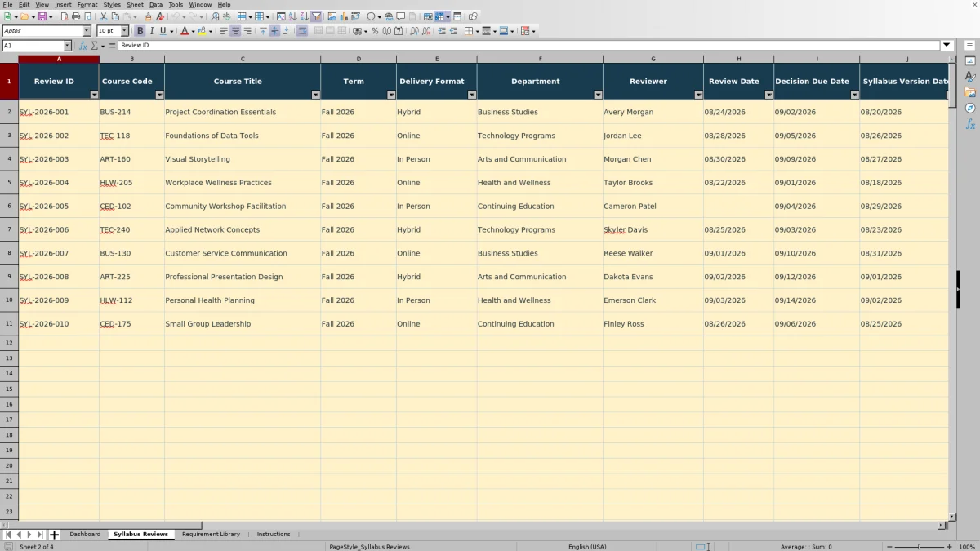Screen dimensions: 980x551
Task: Open sidebar Properties panel icon
Action: pos(970,60)
